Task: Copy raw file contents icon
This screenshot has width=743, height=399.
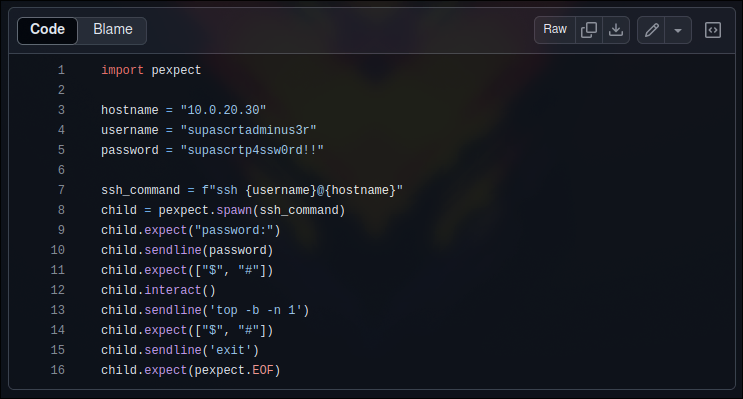Action: [589, 30]
